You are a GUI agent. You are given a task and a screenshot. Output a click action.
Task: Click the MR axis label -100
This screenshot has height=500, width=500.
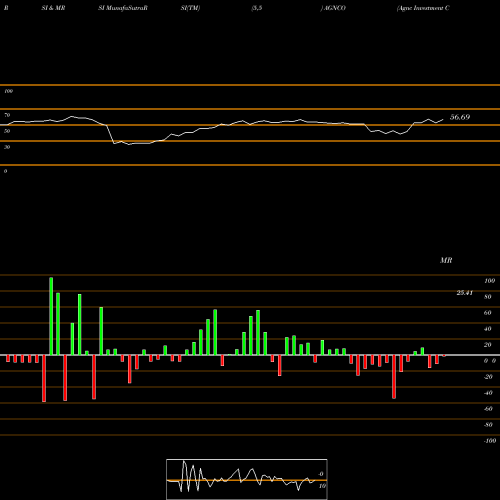point(489,441)
